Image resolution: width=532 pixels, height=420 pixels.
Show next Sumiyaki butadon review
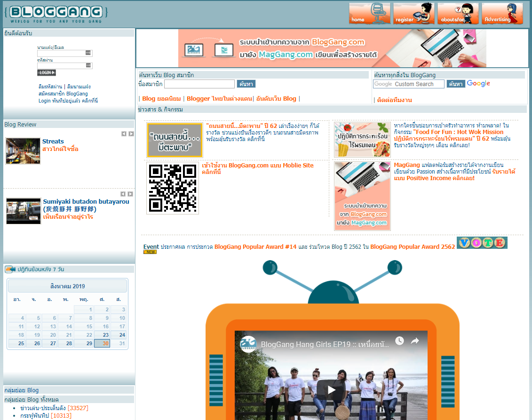(x=130, y=194)
